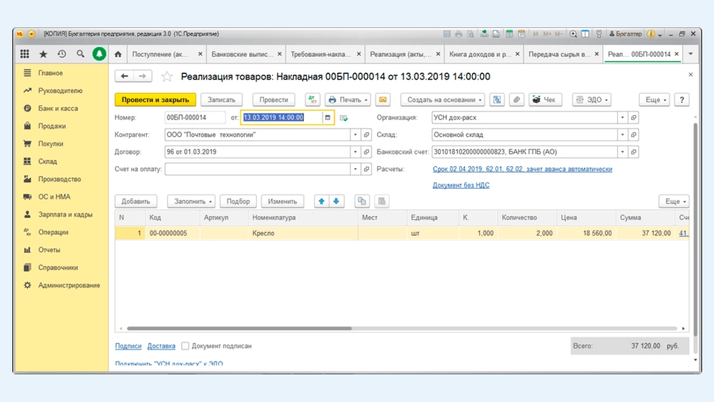Viewport: 714px width, 402px height.
Task: Click the Дт/Кт postings icon
Action: tap(312, 100)
